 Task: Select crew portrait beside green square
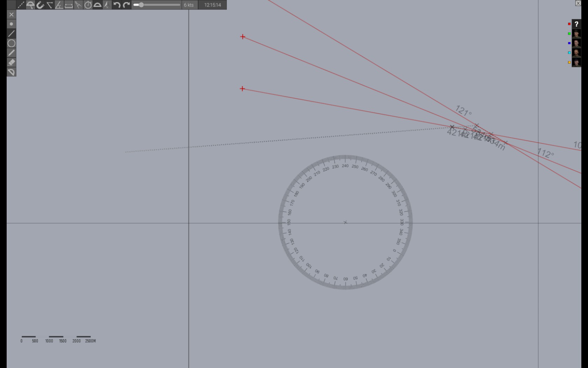[x=576, y=34]
